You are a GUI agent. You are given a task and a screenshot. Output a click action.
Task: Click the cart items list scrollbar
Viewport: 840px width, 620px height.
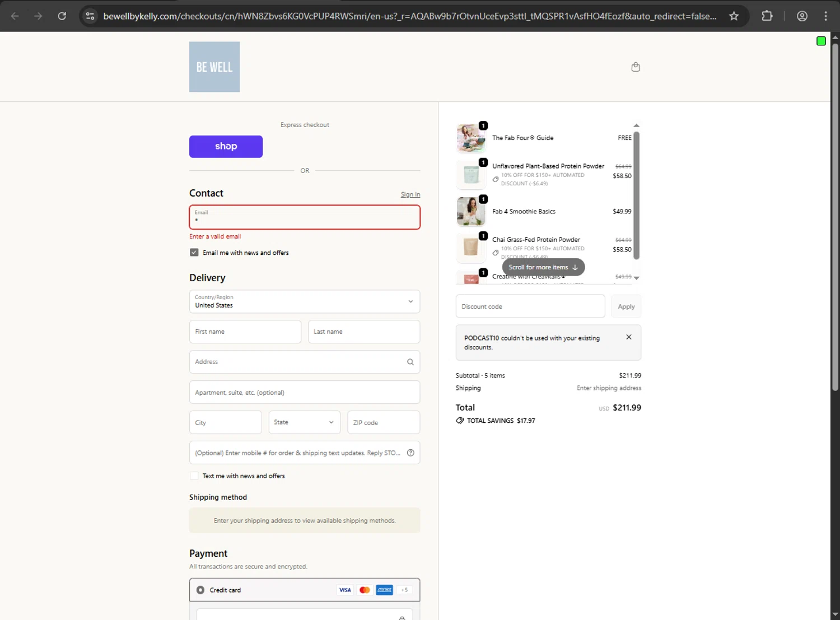point(636,195)
